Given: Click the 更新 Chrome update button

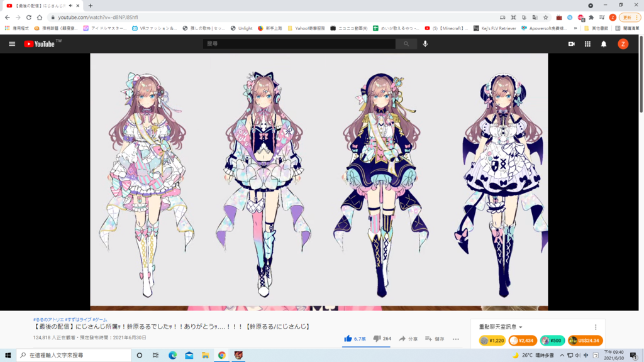Looking at the screenshot, I should [x=630, y=17].
